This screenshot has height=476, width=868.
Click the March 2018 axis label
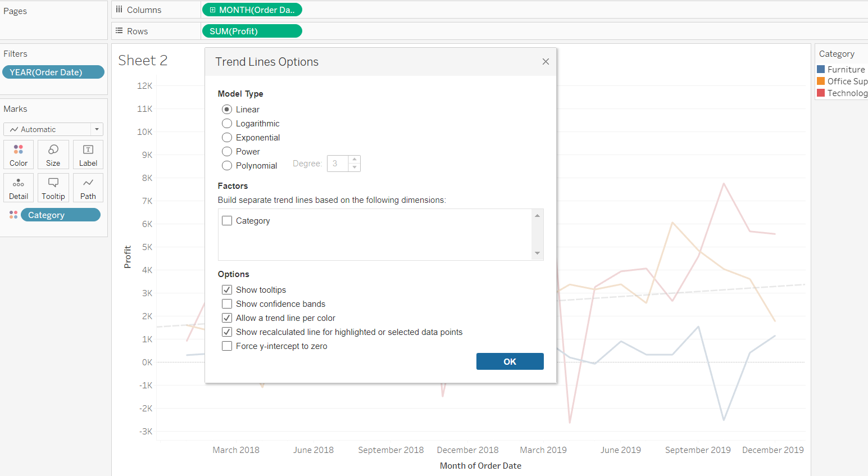point(236,450)
